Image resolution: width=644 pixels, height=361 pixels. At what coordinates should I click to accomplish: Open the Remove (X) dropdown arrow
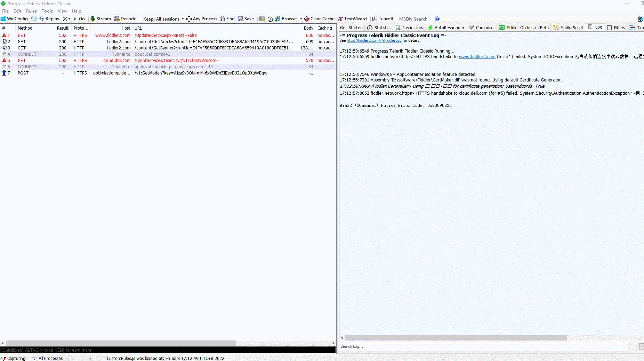coord(69,19)
